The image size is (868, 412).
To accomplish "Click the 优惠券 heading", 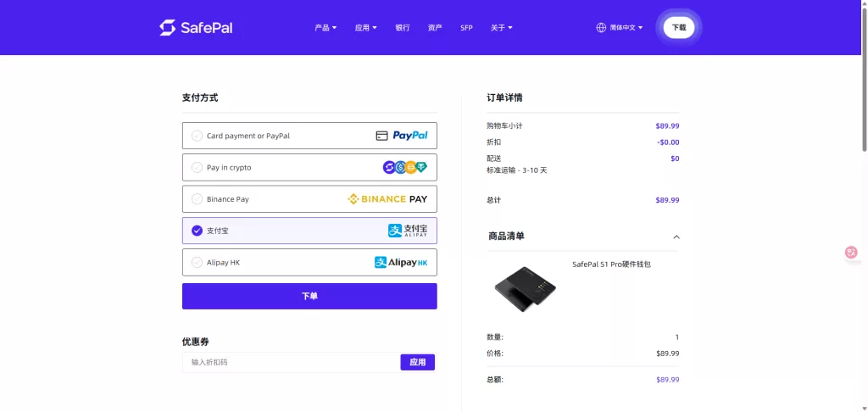I will click(x=196, y=342).
